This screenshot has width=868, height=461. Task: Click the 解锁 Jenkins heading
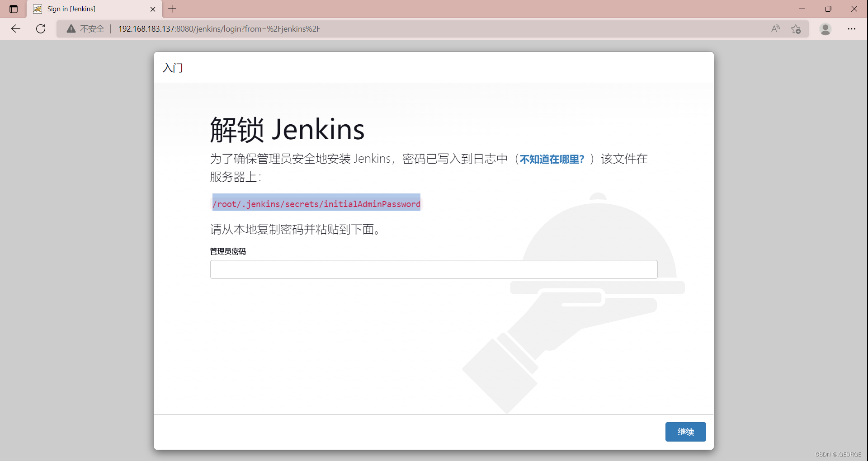coord(287,130)
